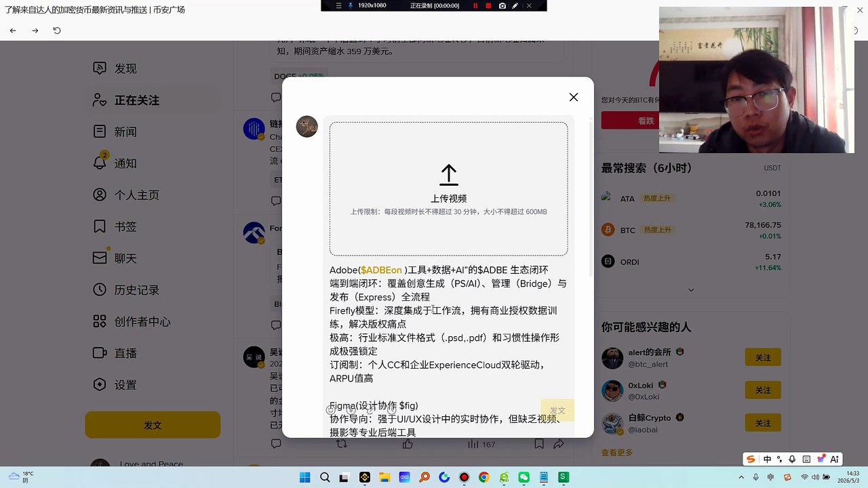Click the comment icon below post
This screenshot has width=868, height=488.
click(276, 444)
